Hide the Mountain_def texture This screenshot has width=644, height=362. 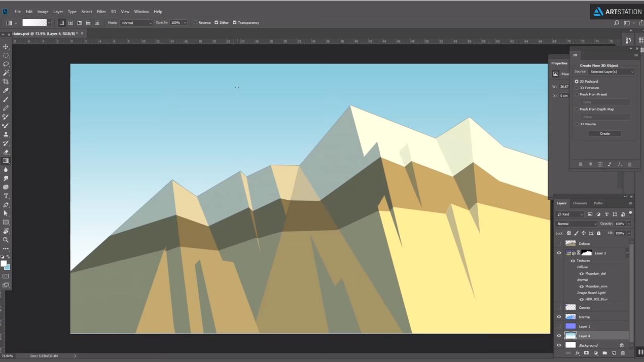[581, 274]
